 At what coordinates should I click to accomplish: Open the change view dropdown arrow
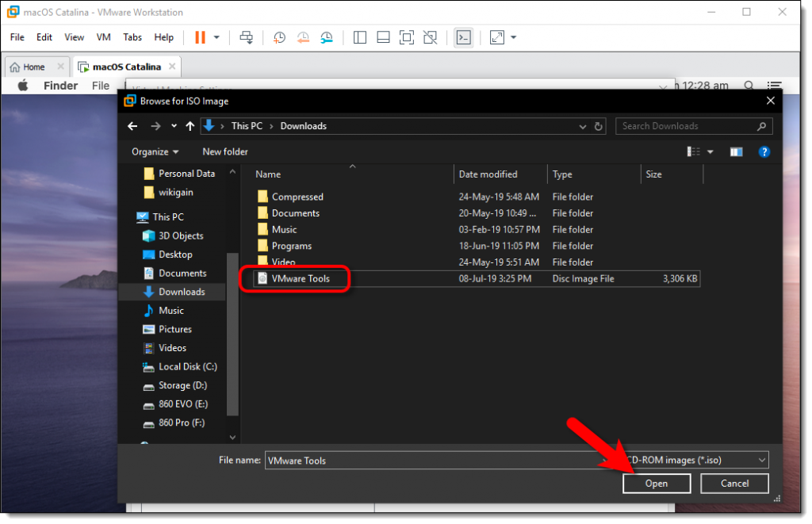point(710,151)
